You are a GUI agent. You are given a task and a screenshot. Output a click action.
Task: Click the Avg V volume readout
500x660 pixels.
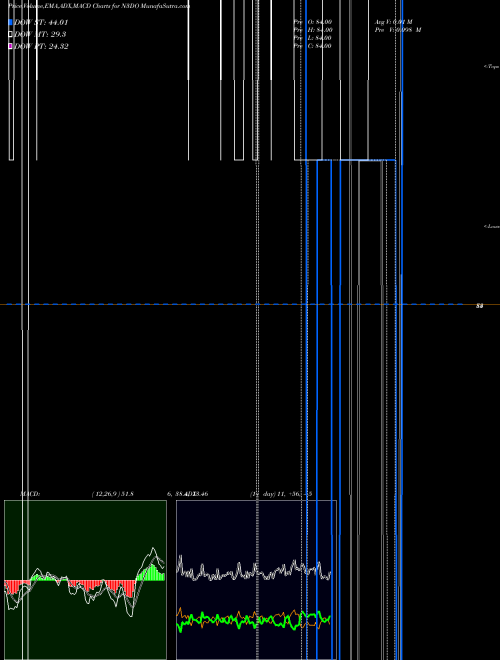[x=394, y=21]
